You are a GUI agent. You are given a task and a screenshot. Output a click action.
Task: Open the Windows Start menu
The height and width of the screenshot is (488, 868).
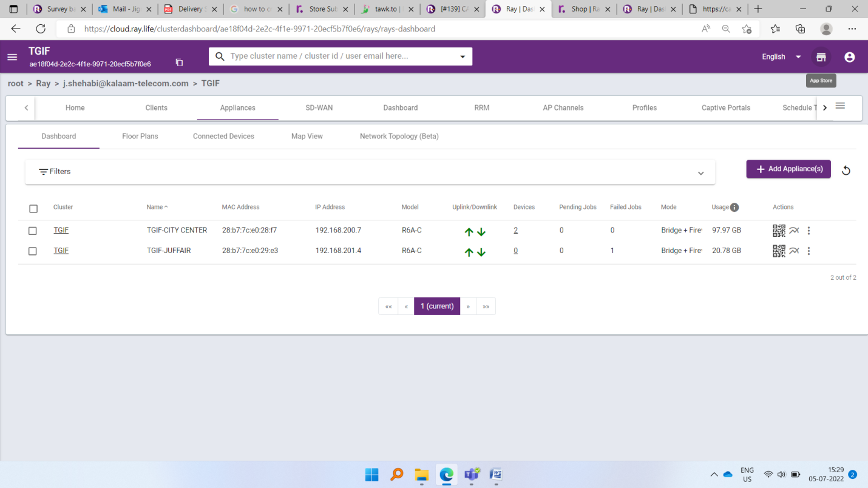click(x=371, y=474)
